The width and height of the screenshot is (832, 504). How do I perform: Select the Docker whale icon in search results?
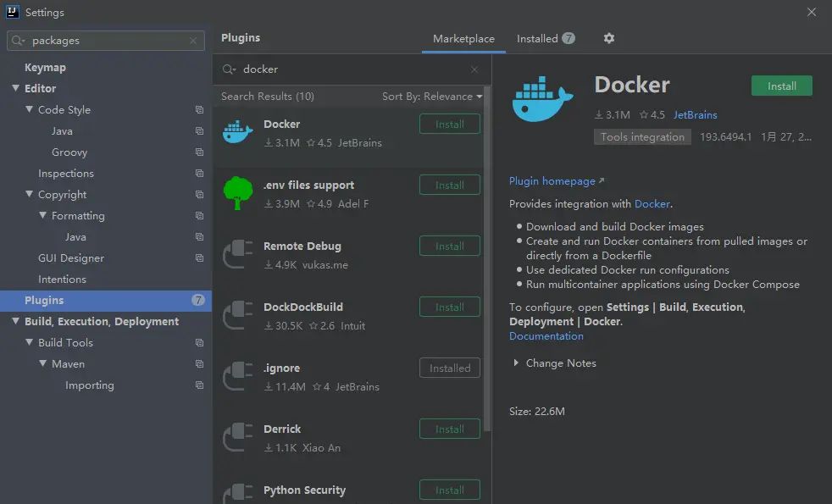[237, 131]
